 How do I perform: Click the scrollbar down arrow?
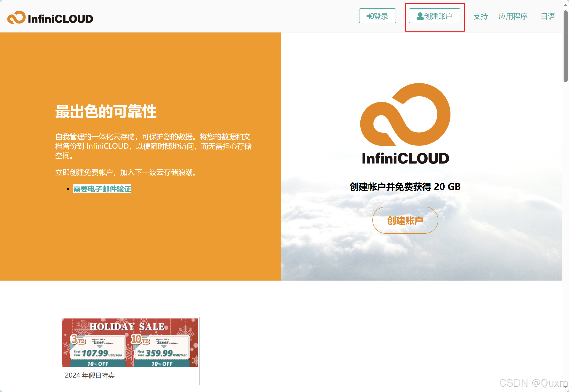coord(565,387)
